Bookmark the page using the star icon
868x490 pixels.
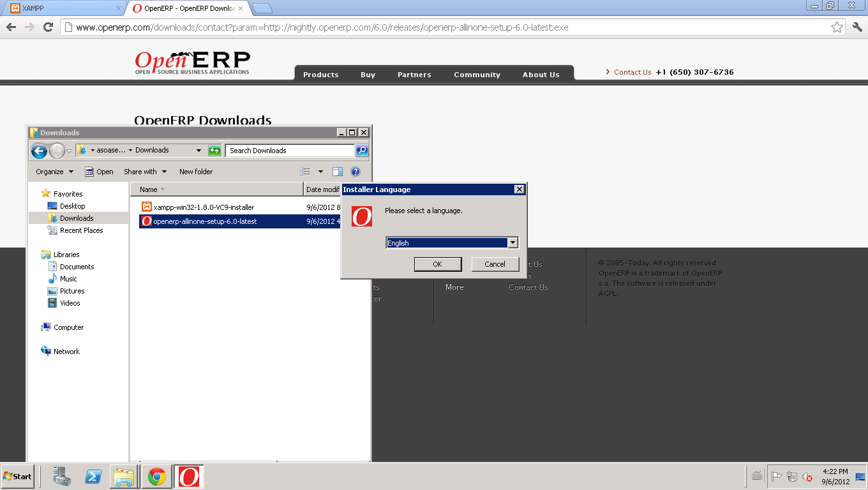837,27
